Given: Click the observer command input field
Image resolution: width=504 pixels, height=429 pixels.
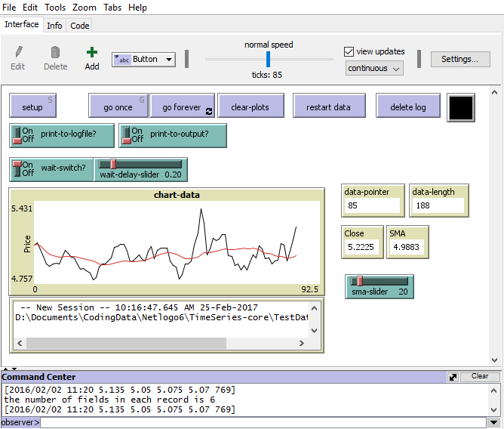Looking at the screenshot, I should point(264,422).
